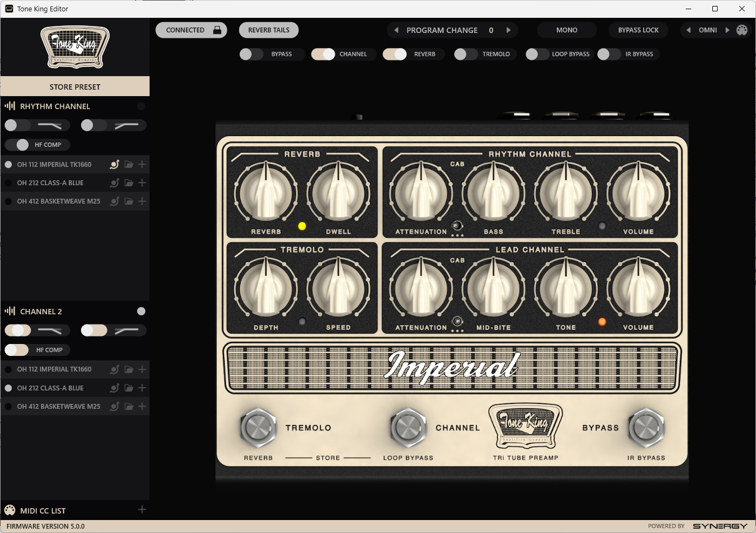Click the REVERB TAILS button
Screen dimensions: 756x533
(x=269, y=30)
